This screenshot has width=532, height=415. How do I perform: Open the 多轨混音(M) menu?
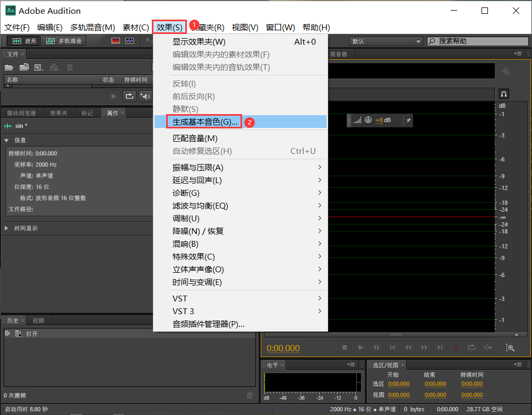tap(92, 27)
